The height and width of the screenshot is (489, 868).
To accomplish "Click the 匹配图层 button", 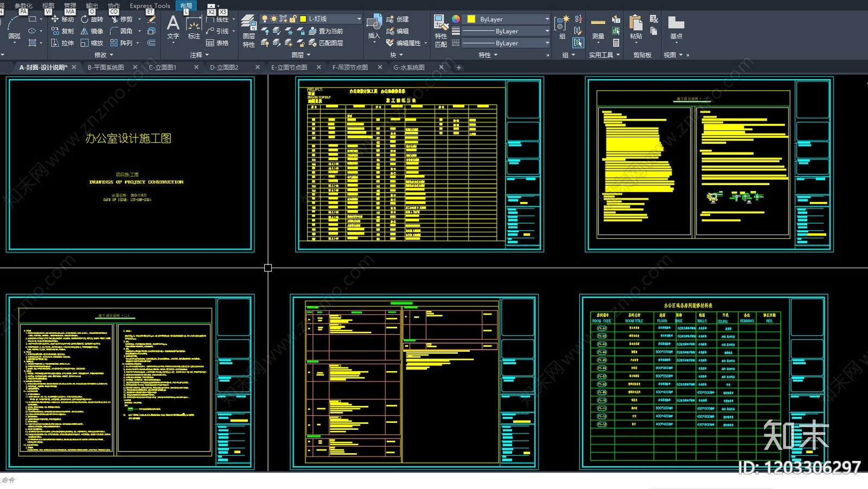I will tap(325, 43).
